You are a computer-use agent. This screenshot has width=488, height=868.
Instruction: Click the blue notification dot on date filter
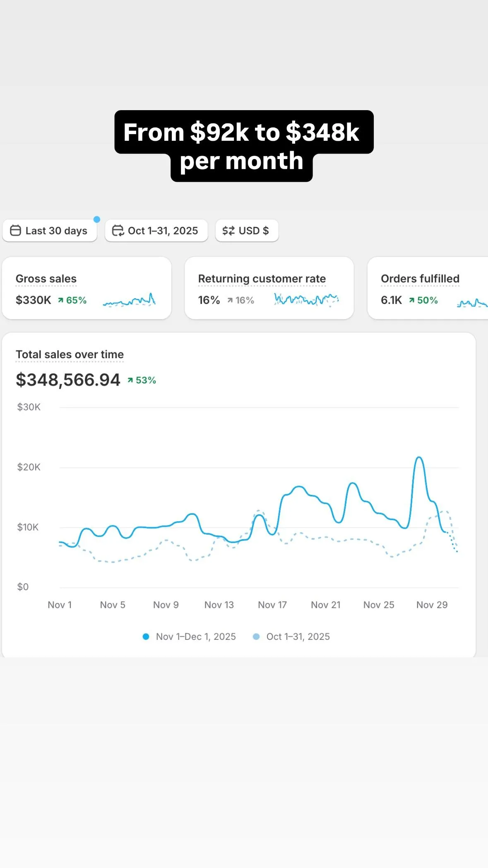(97, 219)
